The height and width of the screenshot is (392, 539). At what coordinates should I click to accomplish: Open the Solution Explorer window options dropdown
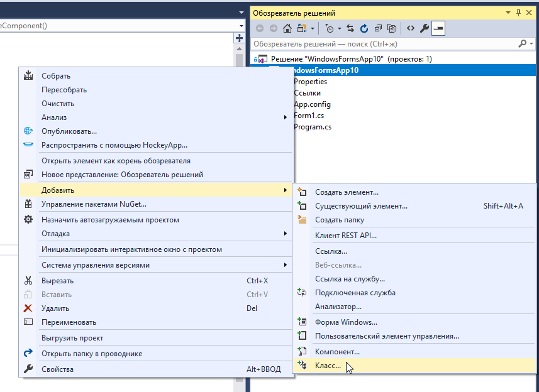pos(508,13)
